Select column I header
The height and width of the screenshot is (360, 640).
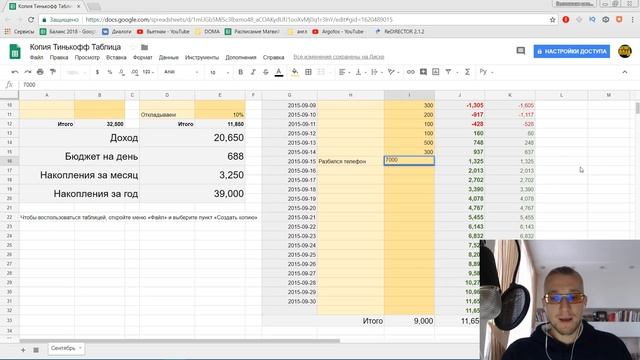[x=409, y=95]
